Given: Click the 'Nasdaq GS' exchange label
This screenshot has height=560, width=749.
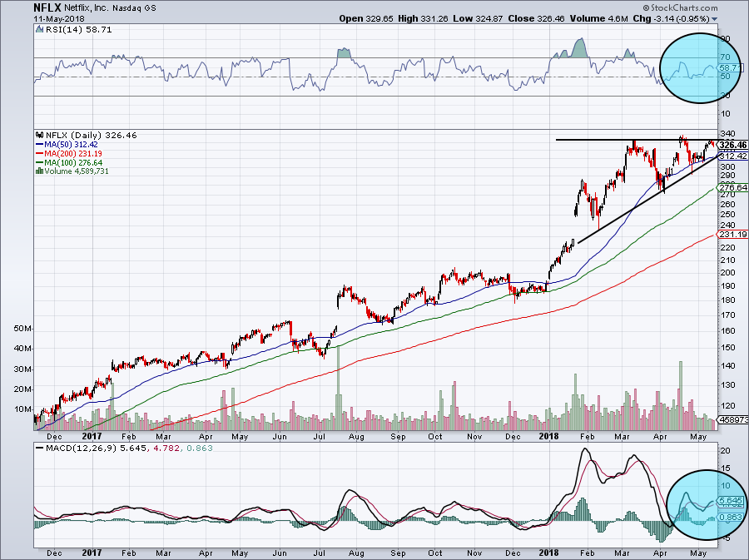Looking at the screenshot, I should coord(134,8).
